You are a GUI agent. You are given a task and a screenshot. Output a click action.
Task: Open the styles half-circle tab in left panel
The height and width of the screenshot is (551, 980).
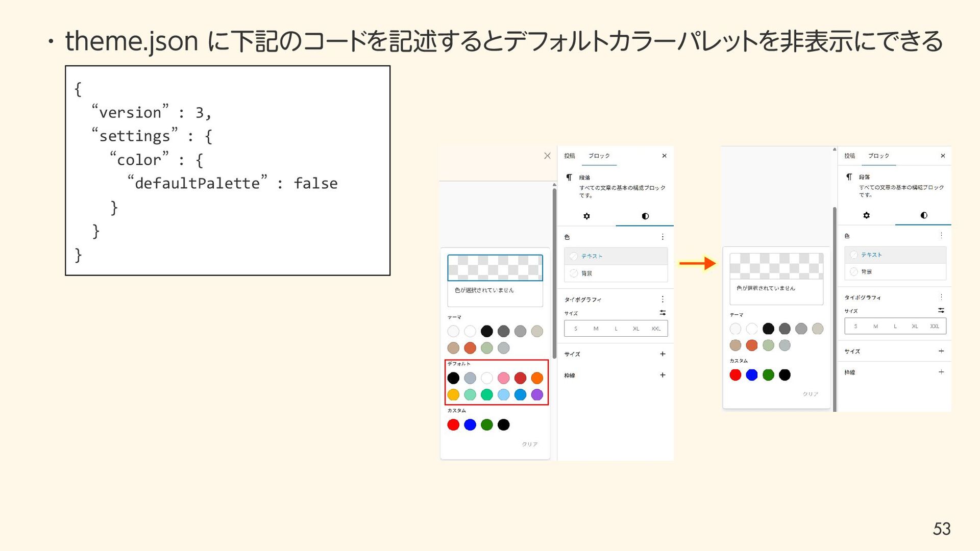click(x=645, y=216)
